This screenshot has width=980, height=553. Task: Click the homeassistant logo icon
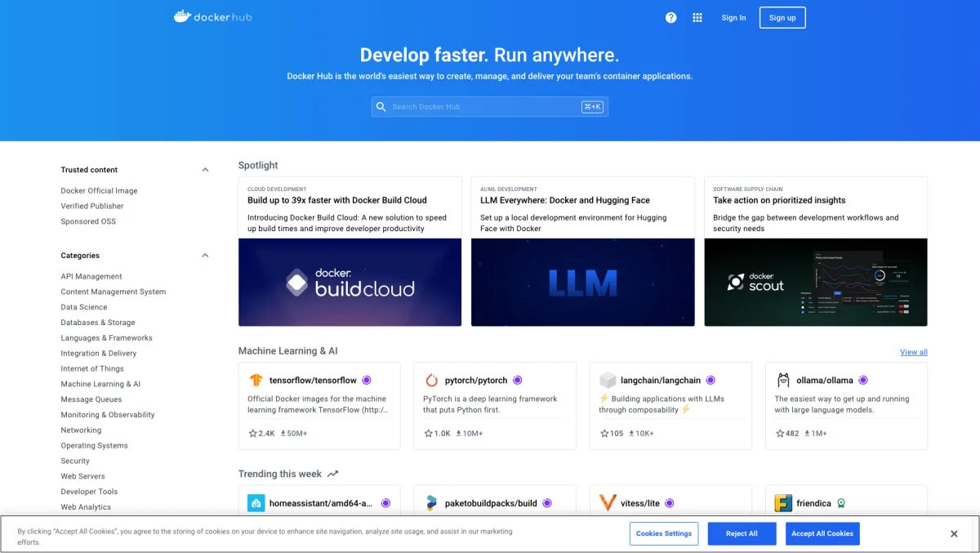click(x=256, y=503)
